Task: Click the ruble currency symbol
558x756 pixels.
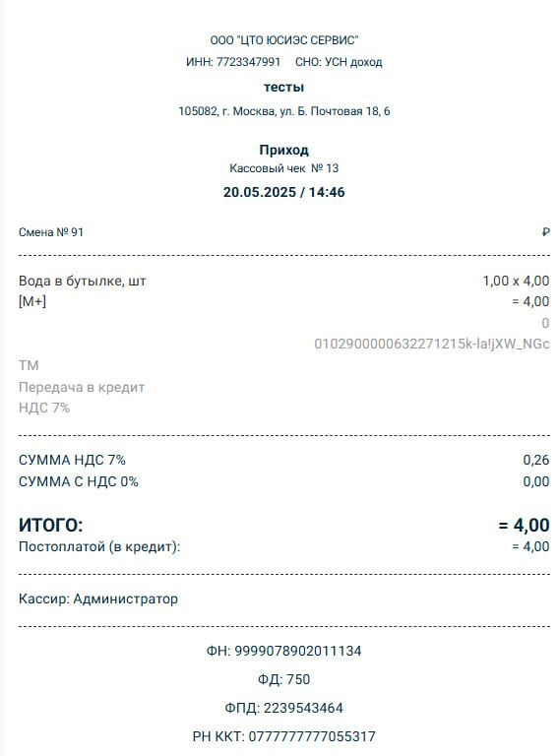Action: 545,232
